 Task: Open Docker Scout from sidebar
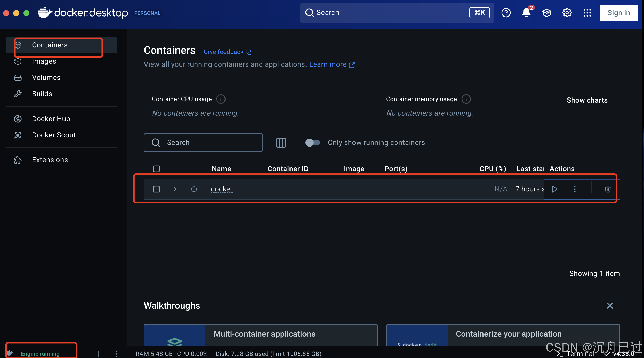pyautogui.click(x=61, y=135)
